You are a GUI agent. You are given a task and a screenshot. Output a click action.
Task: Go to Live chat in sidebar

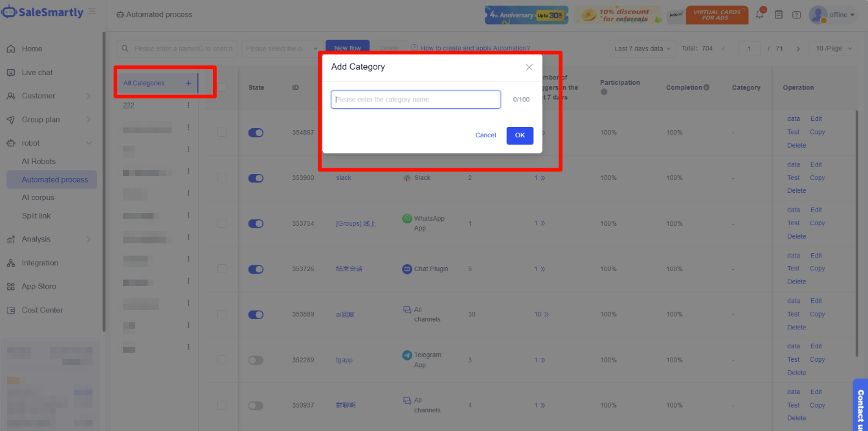[x=38, y=72]
